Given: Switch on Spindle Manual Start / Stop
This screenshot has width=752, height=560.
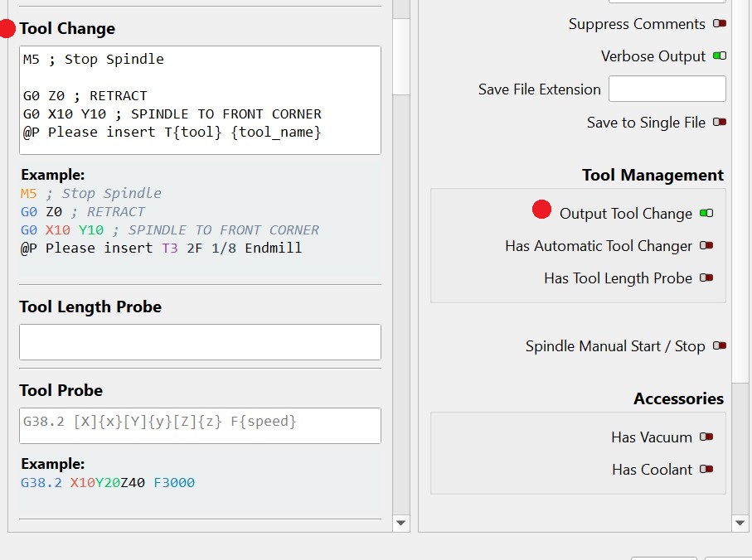Looking at the screenshot, I should [x=719, y=346].
